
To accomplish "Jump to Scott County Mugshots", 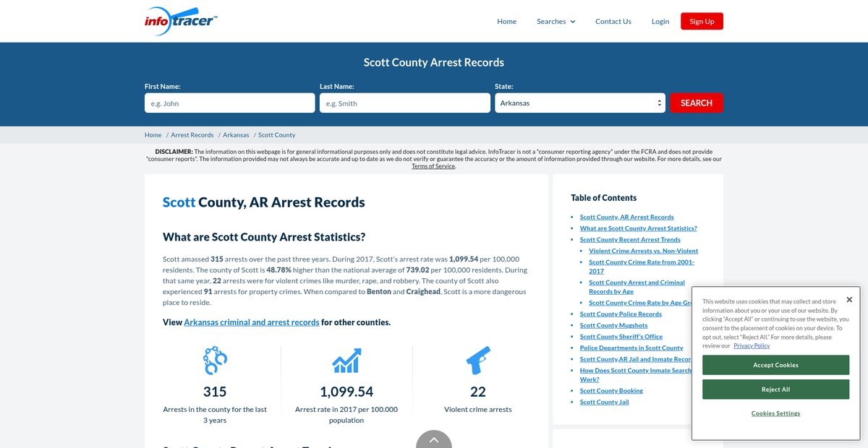I will tap(613, 325).
